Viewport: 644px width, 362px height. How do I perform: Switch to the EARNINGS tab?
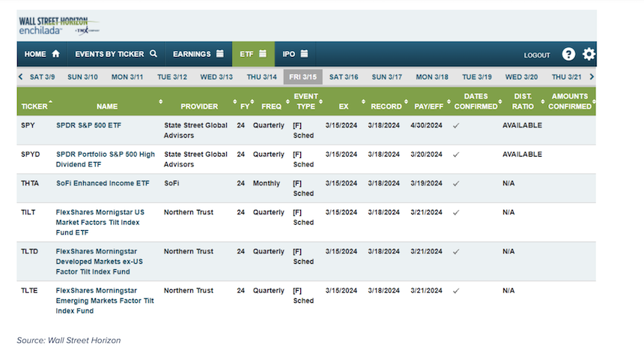coord(198,54)
